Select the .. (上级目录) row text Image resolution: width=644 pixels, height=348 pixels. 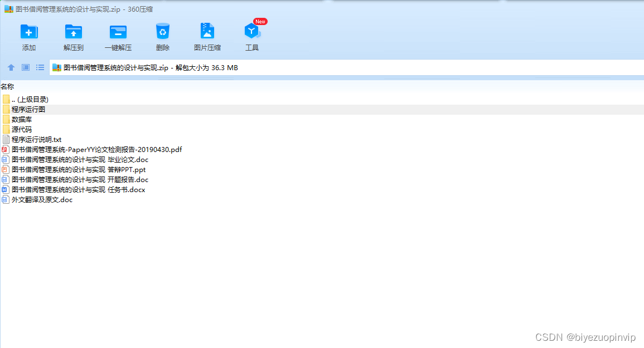click(30, 99)
